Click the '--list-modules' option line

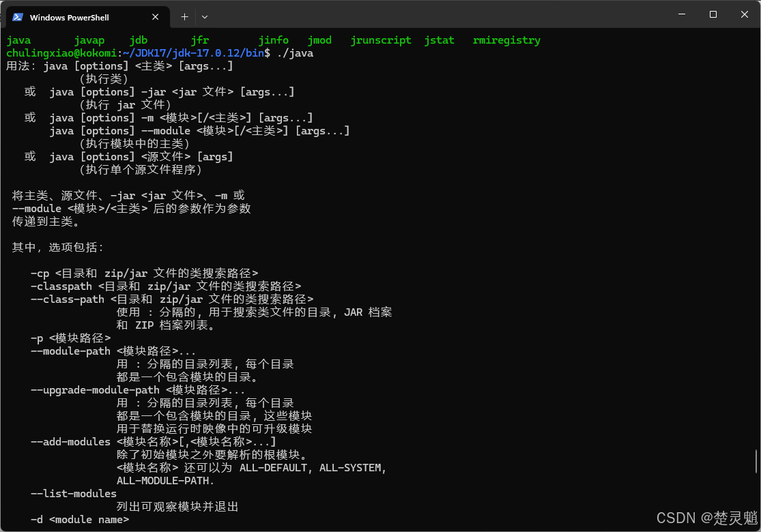point(74,494)
